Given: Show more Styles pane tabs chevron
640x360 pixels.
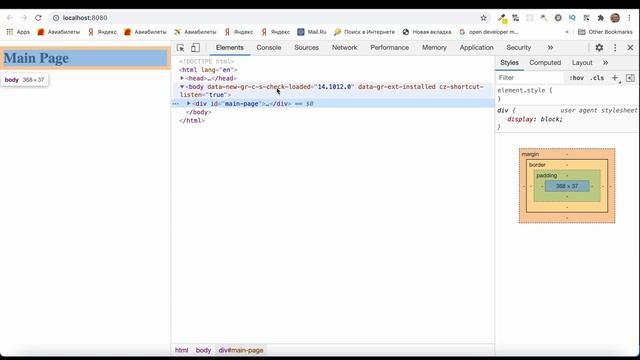Looking at the screenshot, I should [x=605, y=62].
